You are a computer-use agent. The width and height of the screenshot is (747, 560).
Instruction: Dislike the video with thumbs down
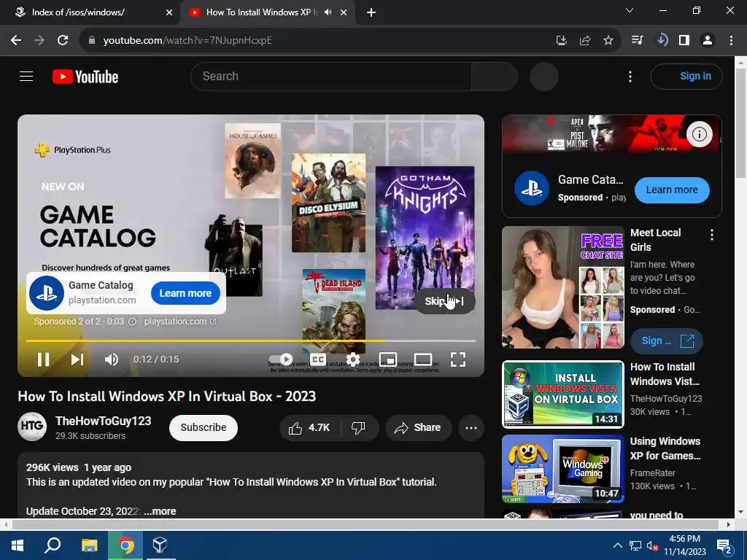tap(359, 427)
